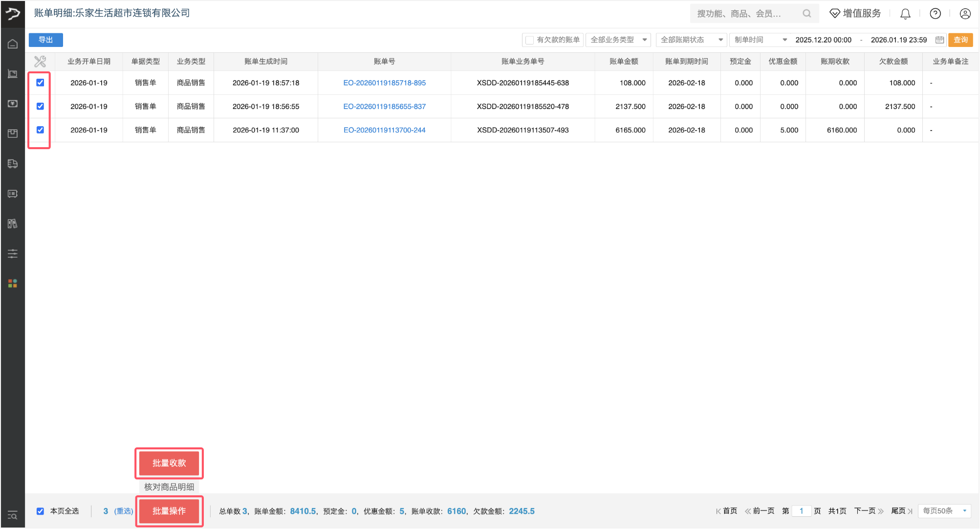Open the user account icon

(x=965, y=14)
